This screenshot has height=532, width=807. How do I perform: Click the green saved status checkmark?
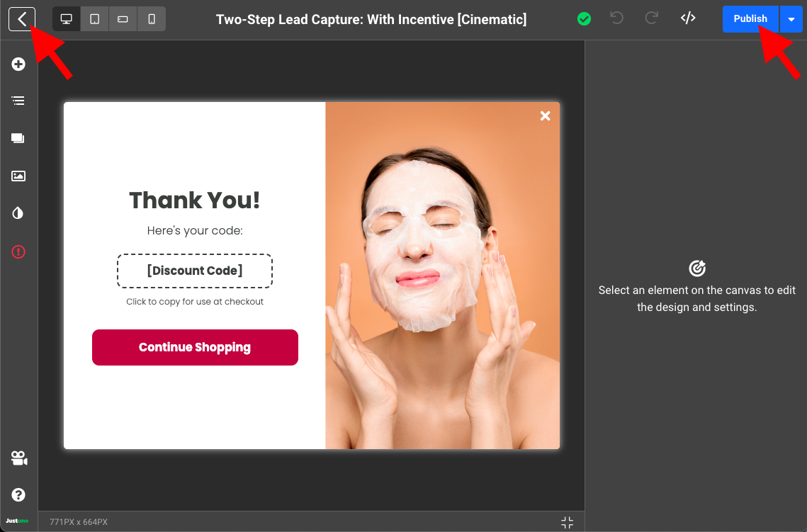[x=584, y=19]
